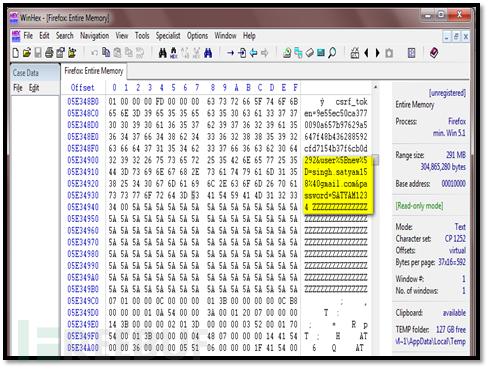The image size is (489, 369).
Task: Click the Go To Offset arrow icon
Action: point(230,53)
